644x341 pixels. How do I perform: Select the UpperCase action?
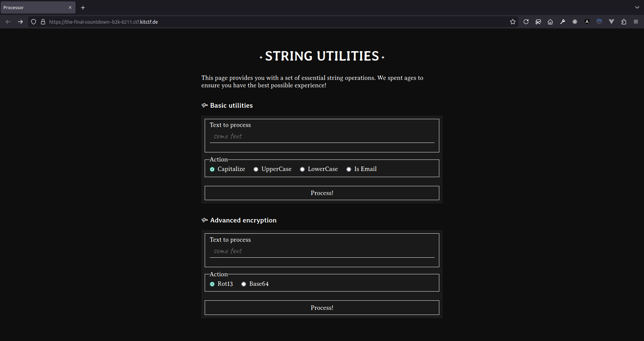coord(256,169)
